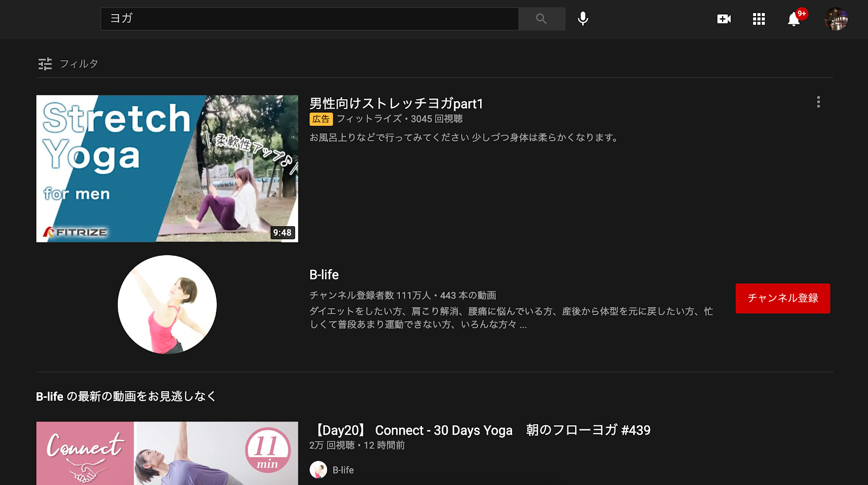Click the 広告 ad badge
The height and width of the screenshot is (485, 868).
point(321,119)
